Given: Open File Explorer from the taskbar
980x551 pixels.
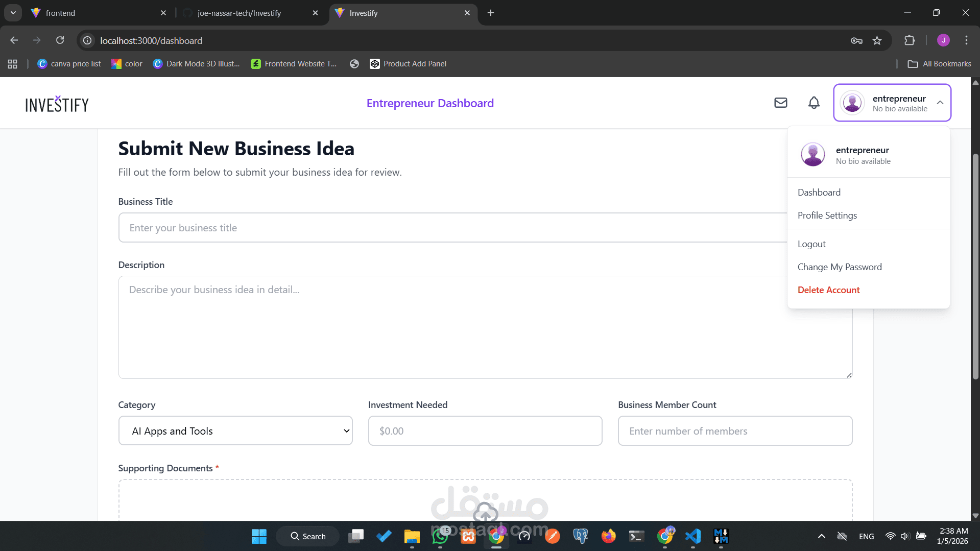Looking at the screenshot, I should (412, 536).
